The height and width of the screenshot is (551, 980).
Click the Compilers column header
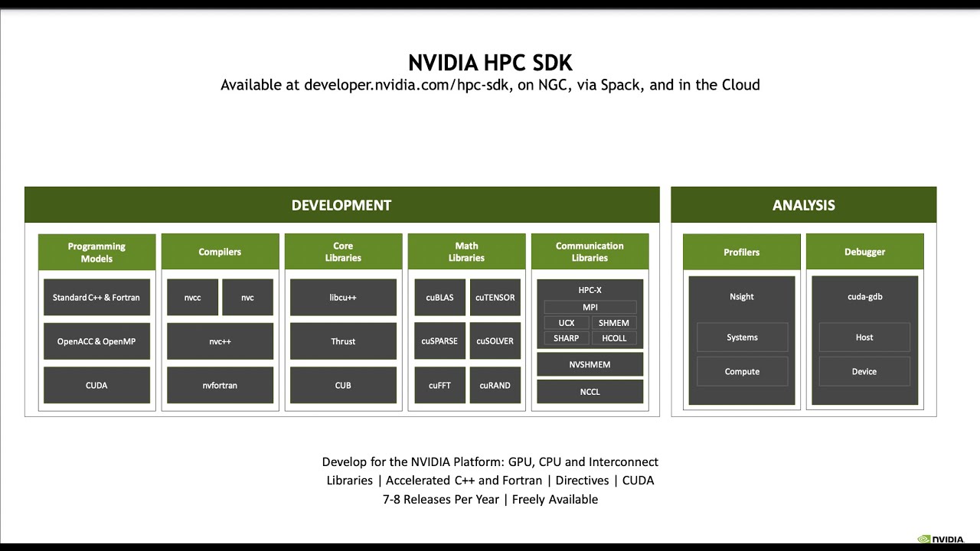click(x=220, y=252)
